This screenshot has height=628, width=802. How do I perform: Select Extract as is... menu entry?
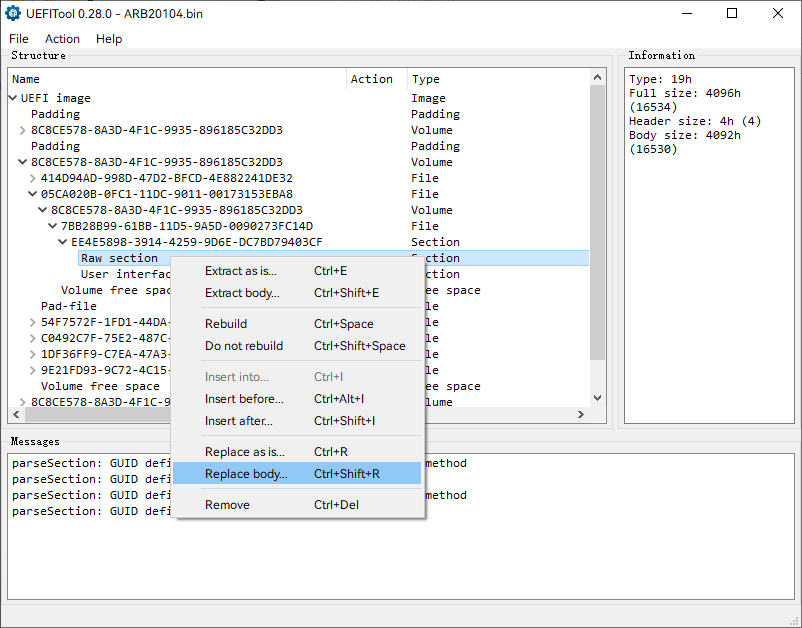[241, 271]
